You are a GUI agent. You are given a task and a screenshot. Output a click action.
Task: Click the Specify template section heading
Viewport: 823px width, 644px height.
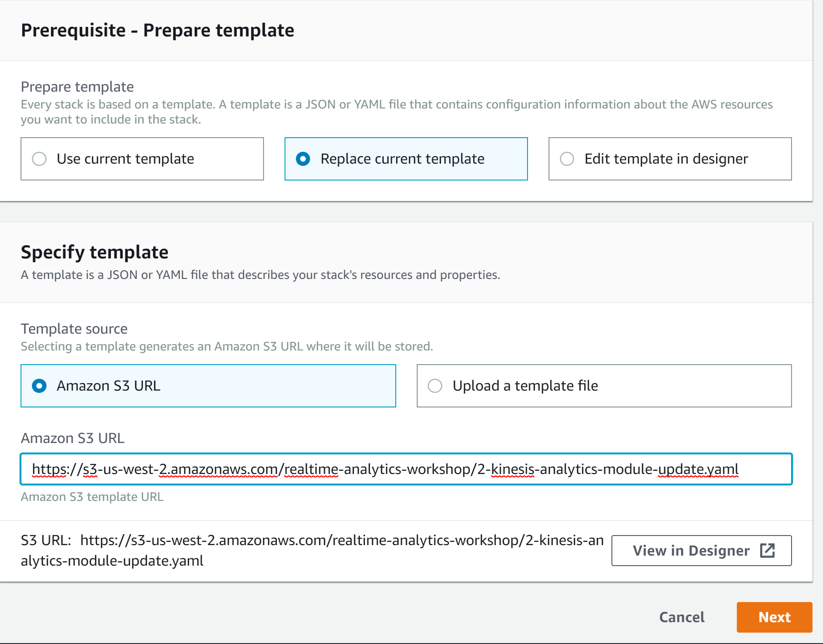[95, 252]
